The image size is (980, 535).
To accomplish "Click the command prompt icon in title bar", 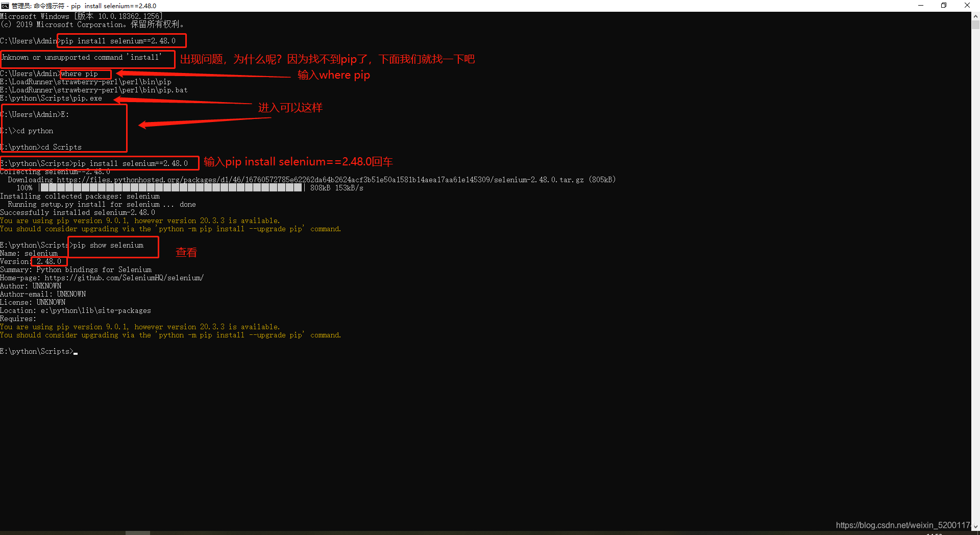I will 5,6.
